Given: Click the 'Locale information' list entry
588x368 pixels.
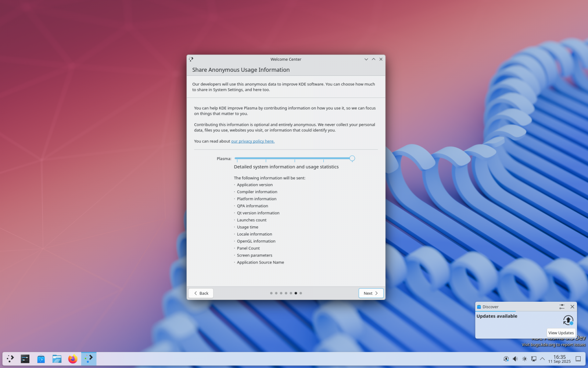Looking at the screenshot, I should tap(255, 234).
